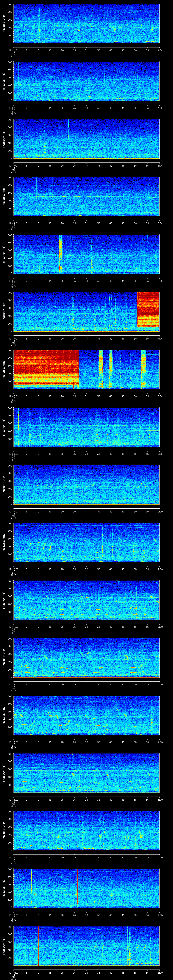The width and height of the screenshot is (173, 980).
Task: Click the '19:01:00' start time label
Action: click(13, 50)
